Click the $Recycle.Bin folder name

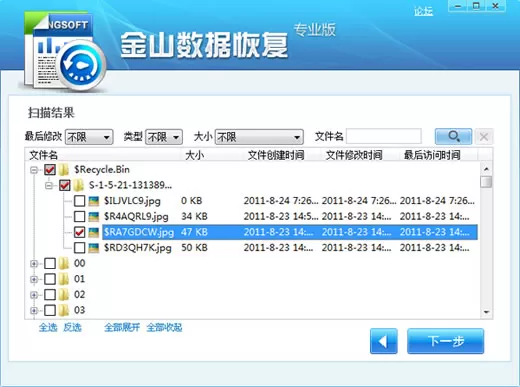coord(102,170)
